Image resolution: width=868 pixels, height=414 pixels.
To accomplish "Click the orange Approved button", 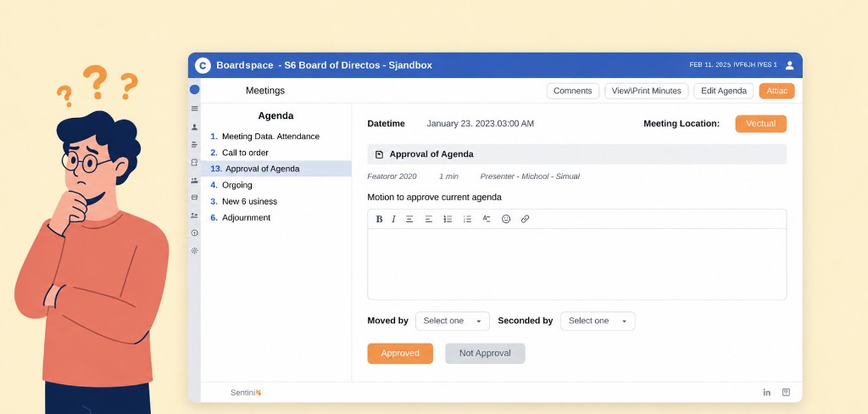I will 400,354.
